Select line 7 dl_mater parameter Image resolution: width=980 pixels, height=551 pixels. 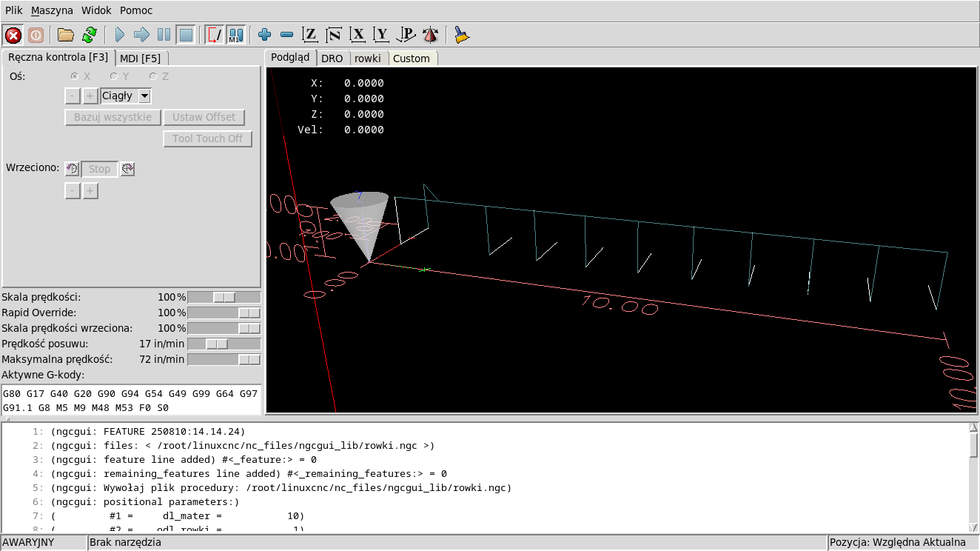(x=178, y=515)
